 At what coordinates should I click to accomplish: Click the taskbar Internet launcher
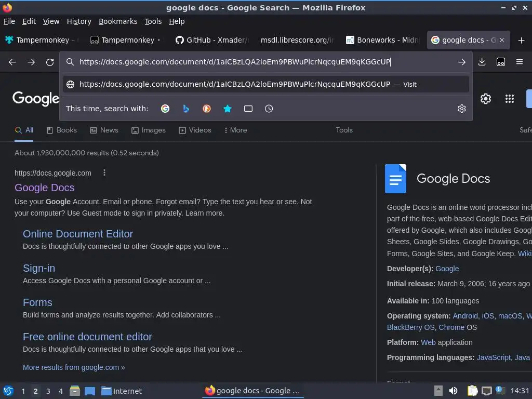click(x=122, y=391)
